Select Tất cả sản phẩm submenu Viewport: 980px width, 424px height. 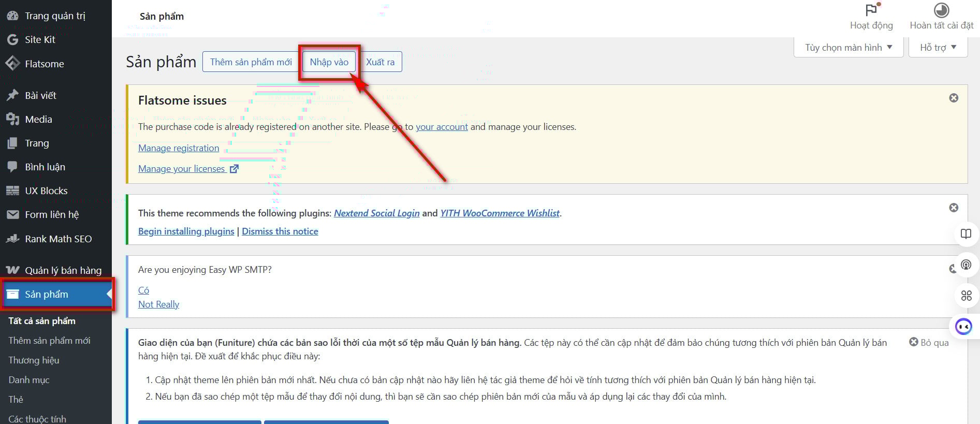(42, 321)
